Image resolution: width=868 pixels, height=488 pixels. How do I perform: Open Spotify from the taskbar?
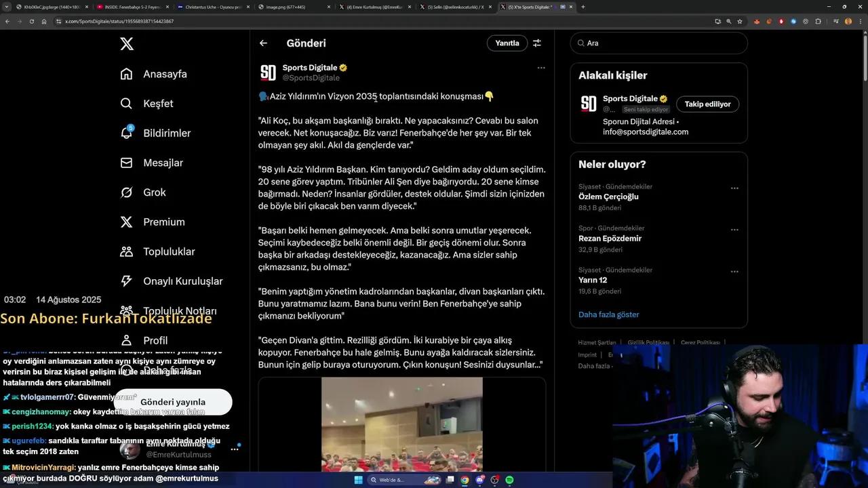coord(509,480)
